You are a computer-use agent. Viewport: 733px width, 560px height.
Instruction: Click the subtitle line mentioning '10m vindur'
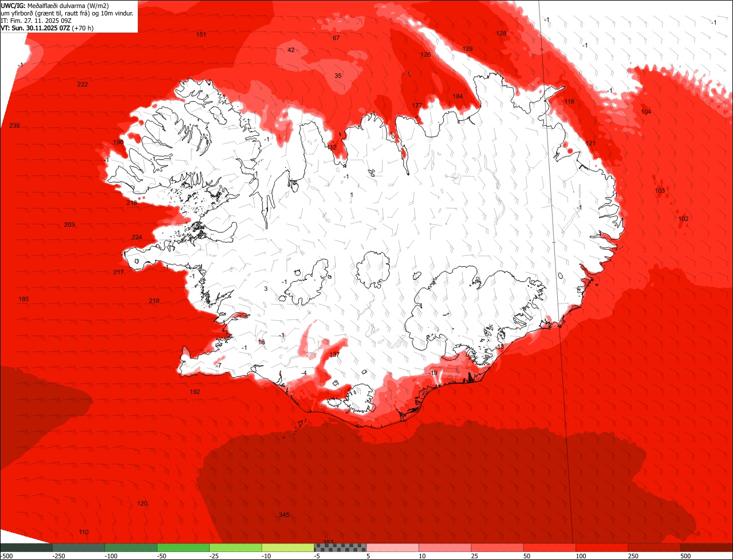pyautogui.click(x=68, y=13)
